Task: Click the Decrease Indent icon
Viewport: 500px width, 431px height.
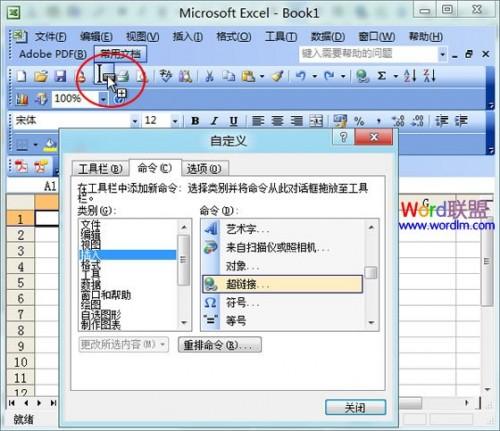Action: [x=442, y=121]
